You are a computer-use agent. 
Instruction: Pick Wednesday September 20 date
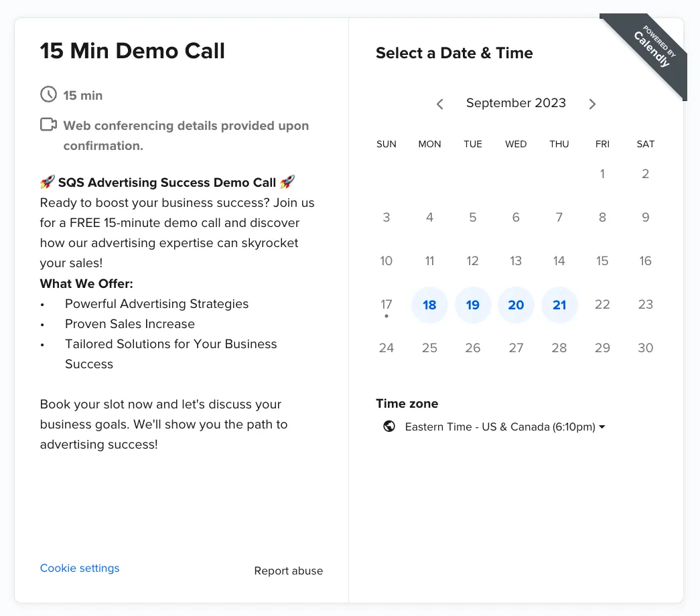[516, 305]
